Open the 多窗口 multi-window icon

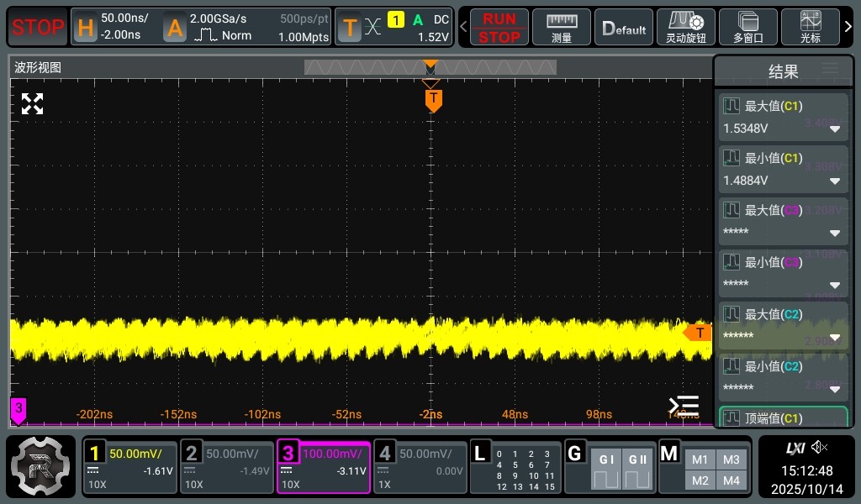(747, 28)
